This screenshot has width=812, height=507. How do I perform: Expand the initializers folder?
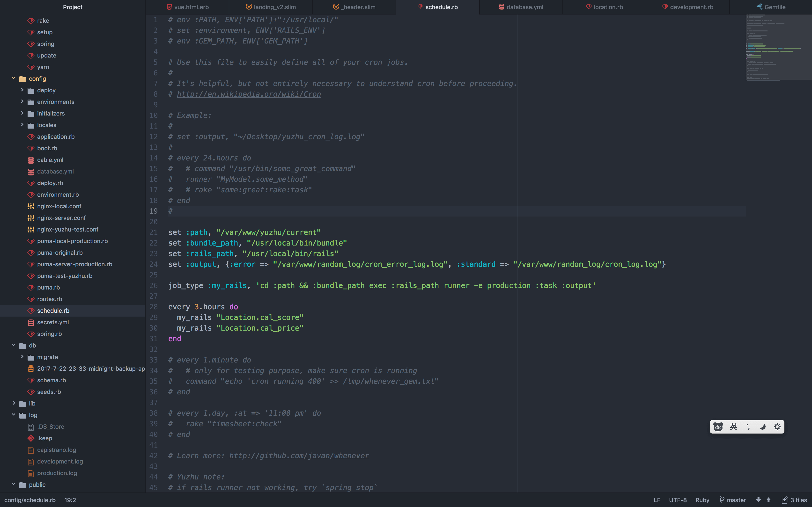pos(22,113)
